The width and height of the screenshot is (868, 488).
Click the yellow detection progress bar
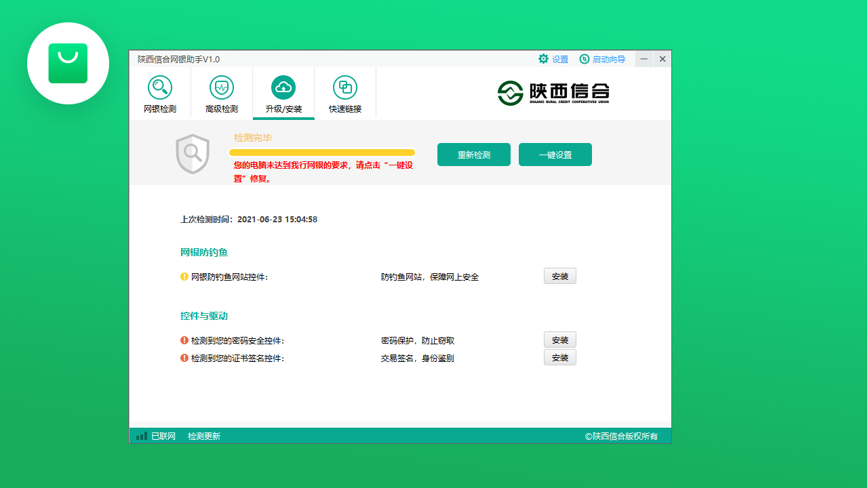coord(322,152)
